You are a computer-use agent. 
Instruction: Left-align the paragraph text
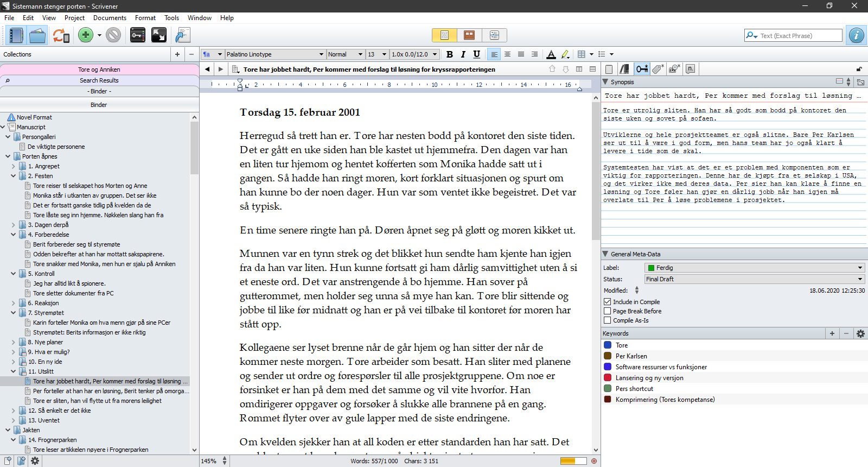coord(494,54)
